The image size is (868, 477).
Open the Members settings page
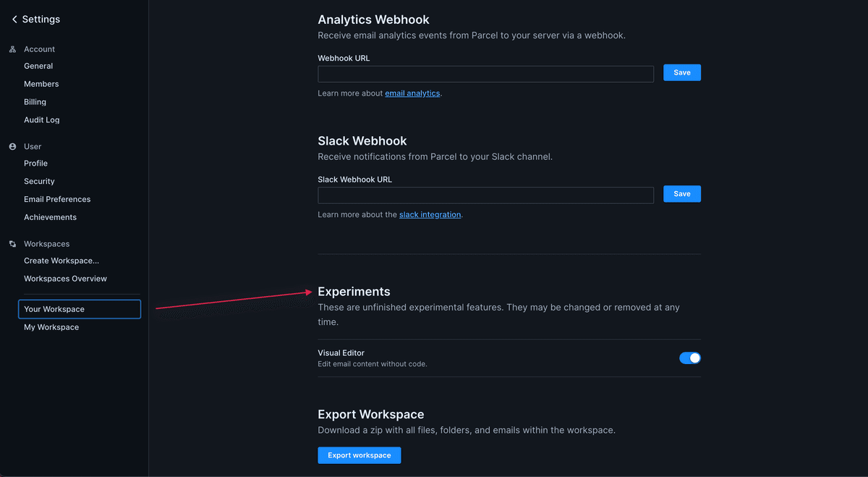tap(41, 83)
